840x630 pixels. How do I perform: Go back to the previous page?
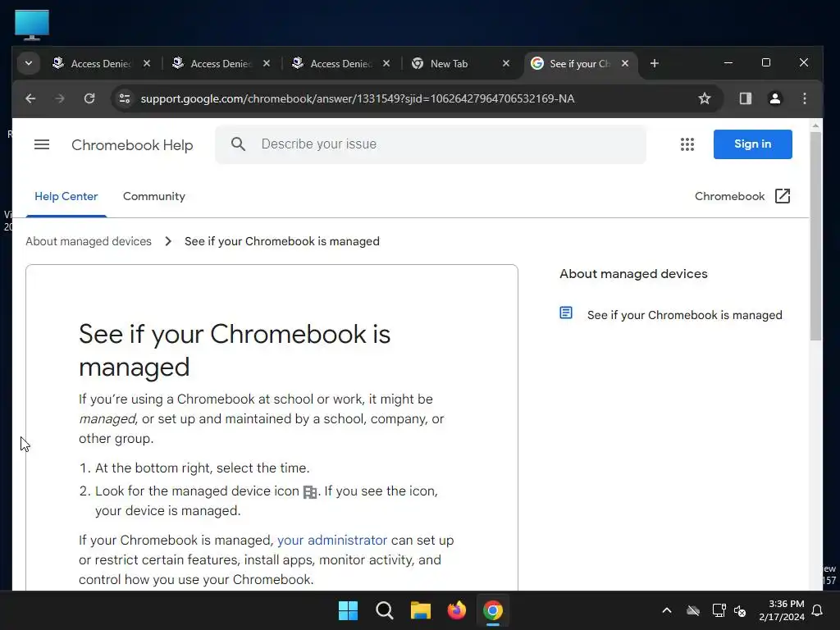pos(30,98)
